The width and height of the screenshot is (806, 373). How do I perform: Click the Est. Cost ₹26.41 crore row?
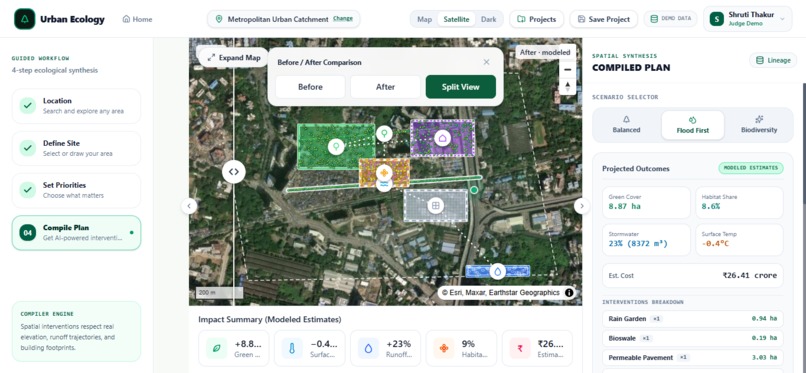693,275
